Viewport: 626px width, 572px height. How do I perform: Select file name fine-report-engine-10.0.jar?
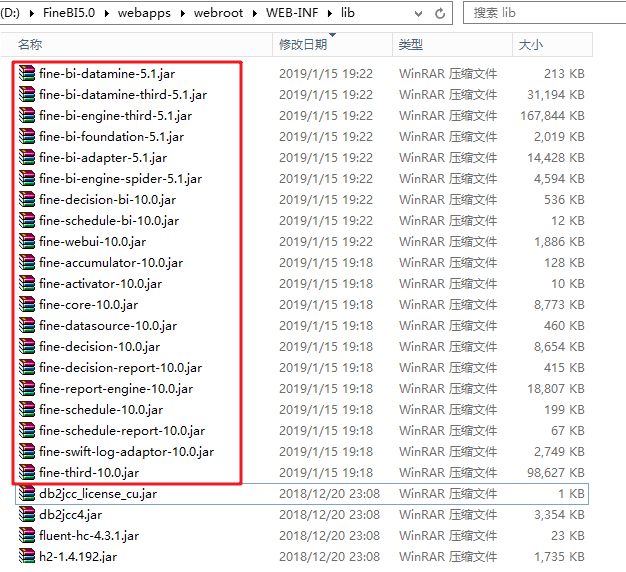click(x=116, y=389)
